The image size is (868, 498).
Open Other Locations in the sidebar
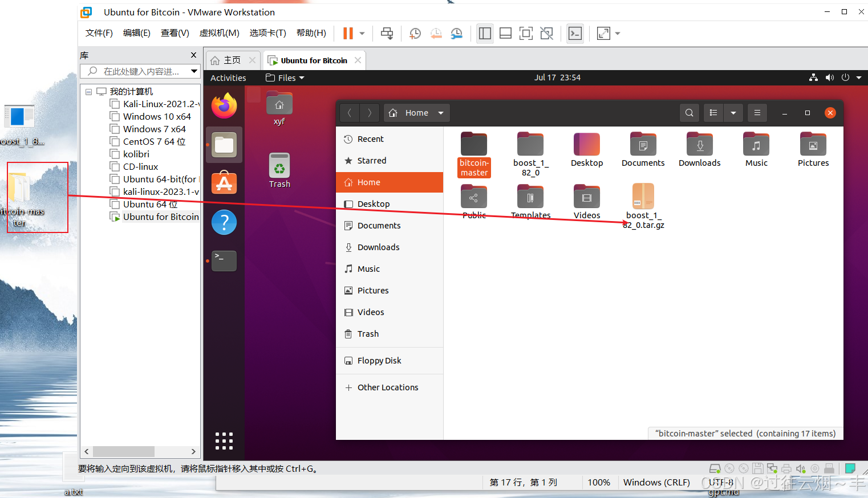coord(387,387)
